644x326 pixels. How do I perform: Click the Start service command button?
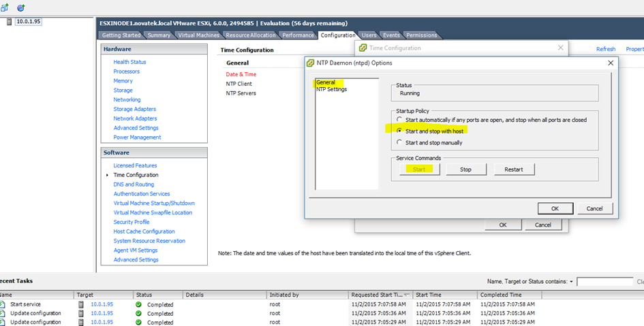point(419,169)
